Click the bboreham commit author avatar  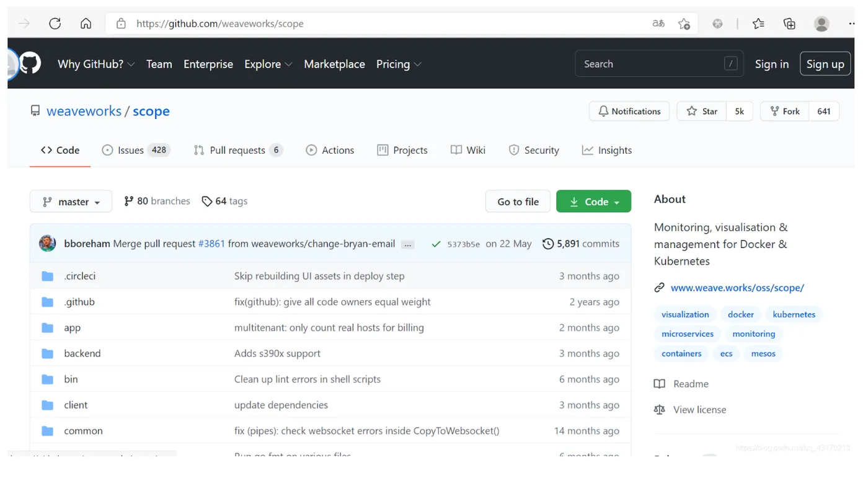(x=48, y=244)
